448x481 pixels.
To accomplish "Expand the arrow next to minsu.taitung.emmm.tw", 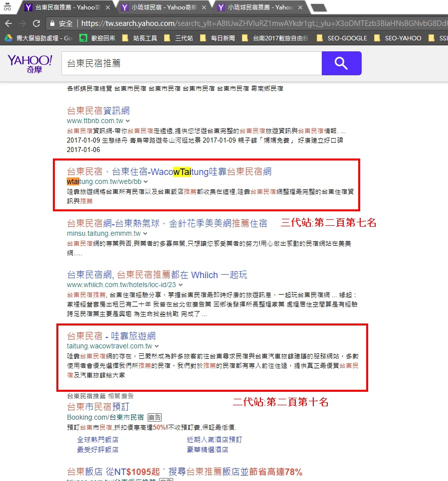I will coord(145,233).
